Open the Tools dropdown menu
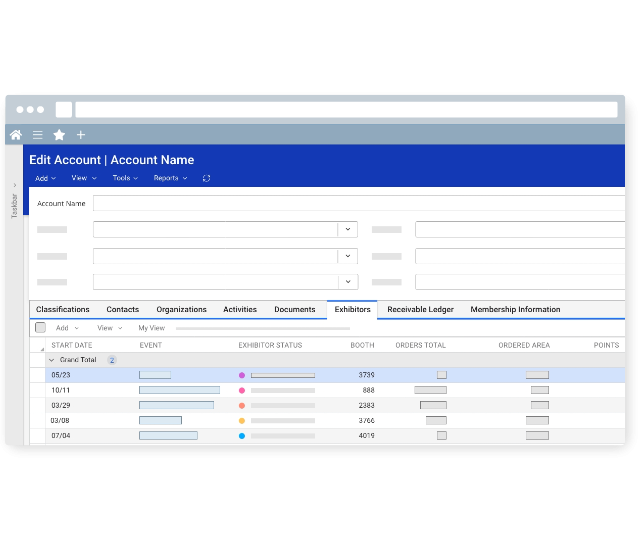 pos(125,178)
